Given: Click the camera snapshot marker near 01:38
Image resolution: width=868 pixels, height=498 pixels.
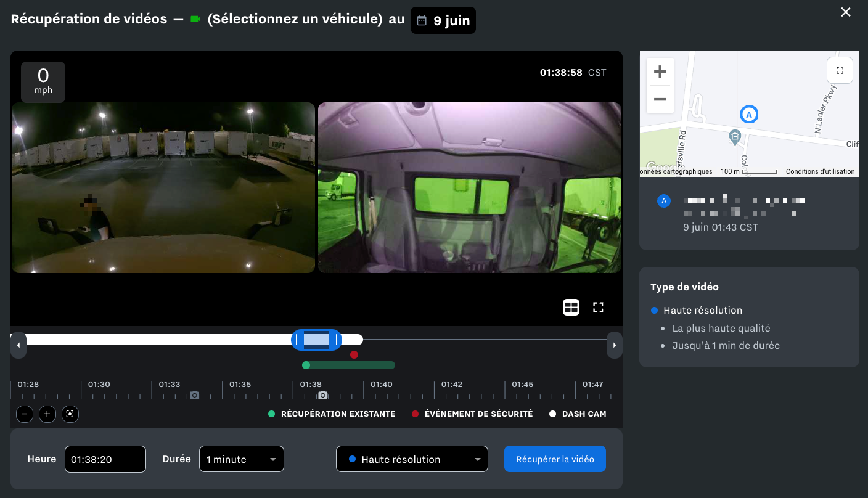Looking at the screenshot, I should (322, 395).
